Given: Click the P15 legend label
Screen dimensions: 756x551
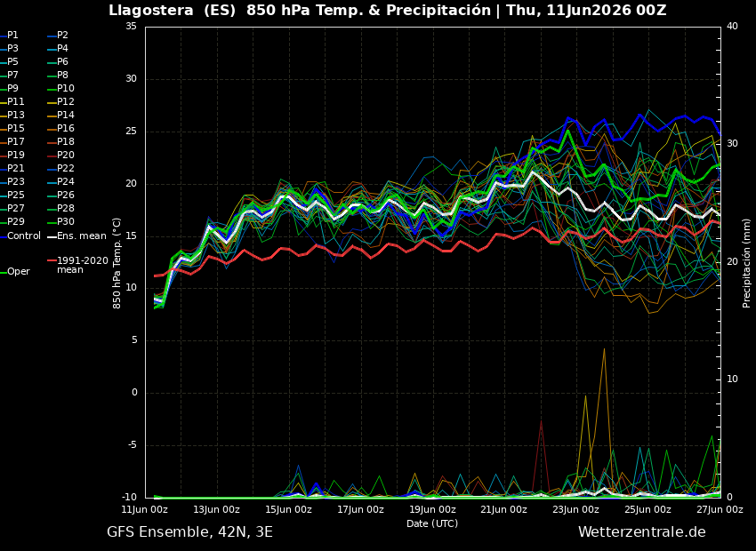Looking at the screenshot, I should (15, 129).
